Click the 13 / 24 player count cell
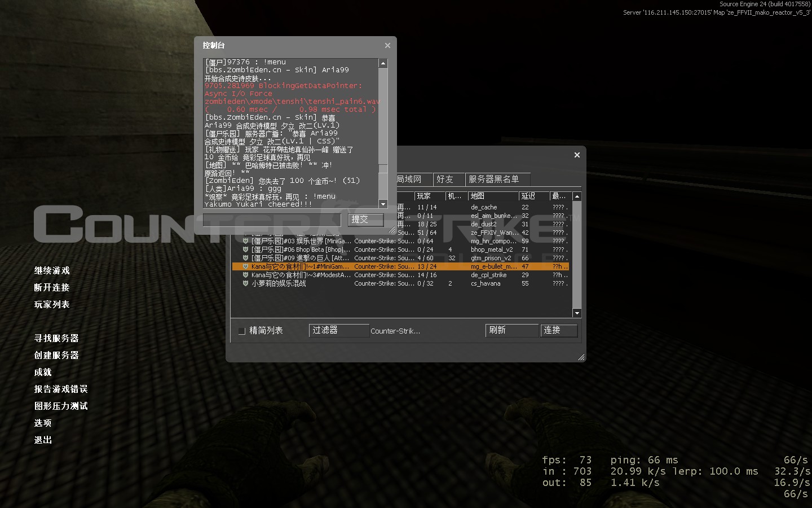The image size is (812, 508). 427,266
